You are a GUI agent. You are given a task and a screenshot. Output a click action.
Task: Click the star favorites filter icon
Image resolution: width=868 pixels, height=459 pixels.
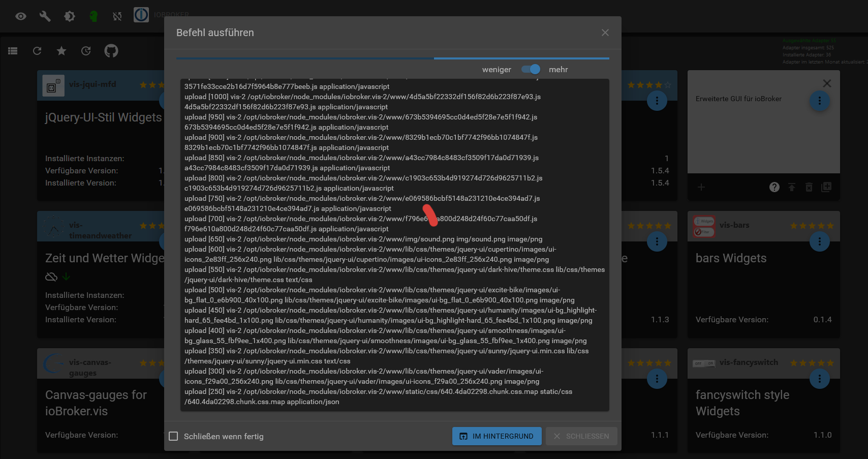pyautogui.click(x=61, y=51)
